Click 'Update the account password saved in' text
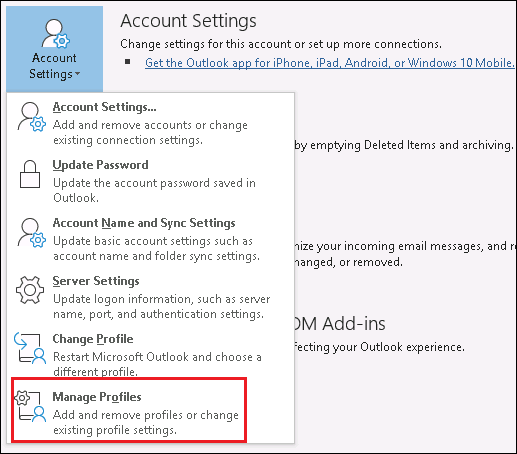Image resolution: width=517 pixels, height=454 pixels. pos(154,183)
